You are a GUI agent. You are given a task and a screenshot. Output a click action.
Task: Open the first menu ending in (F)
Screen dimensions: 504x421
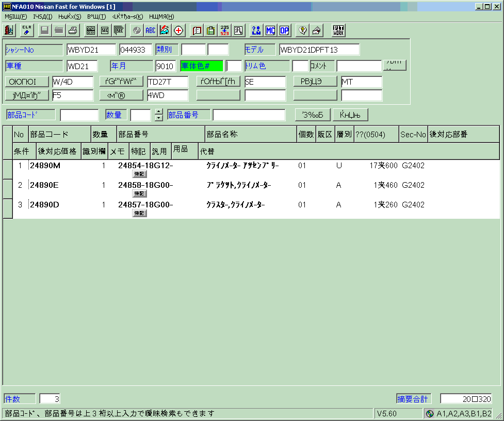pyautogui.click(x=16, y=17)
